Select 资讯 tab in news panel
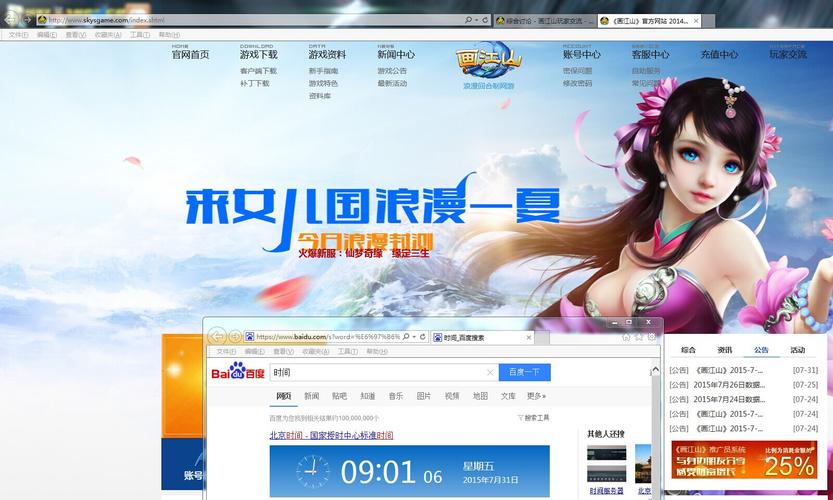Viewport: 833px width, 500px height. (725, 350)
